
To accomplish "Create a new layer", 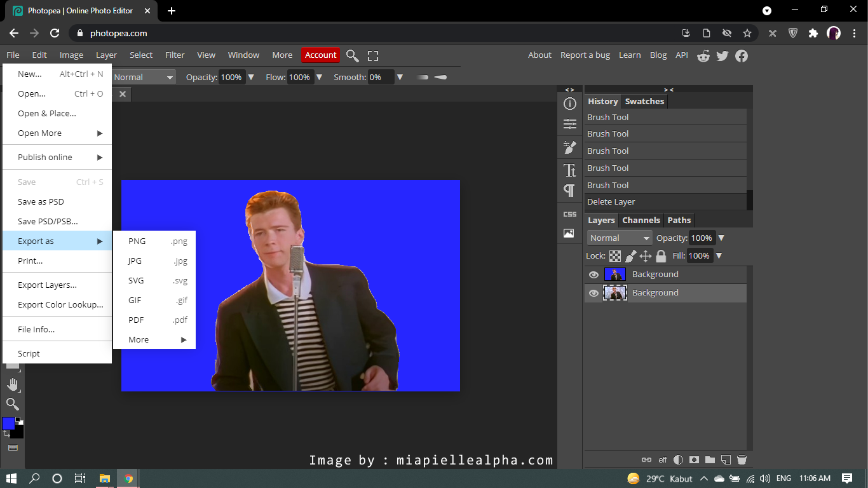I will (x=726, y=460).
